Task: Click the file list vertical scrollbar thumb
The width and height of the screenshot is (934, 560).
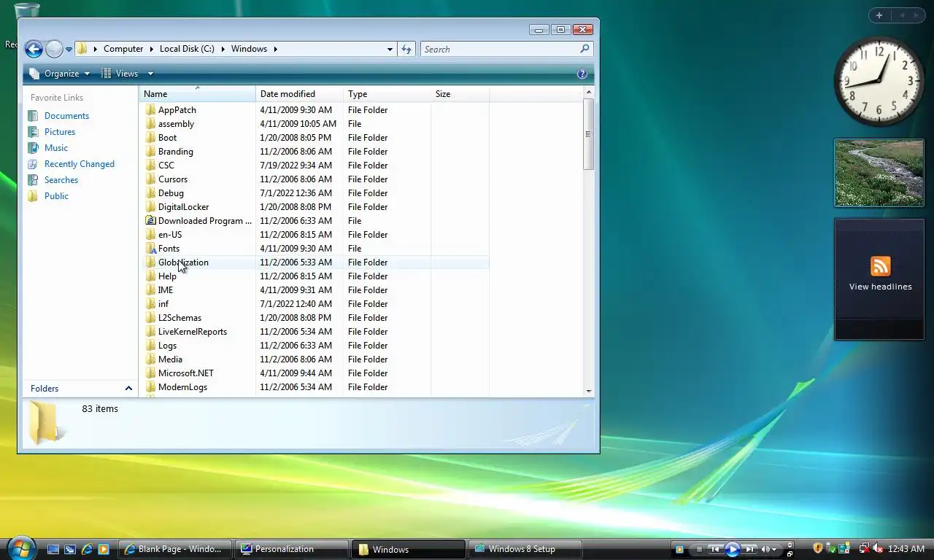Action: pos(588,134)
